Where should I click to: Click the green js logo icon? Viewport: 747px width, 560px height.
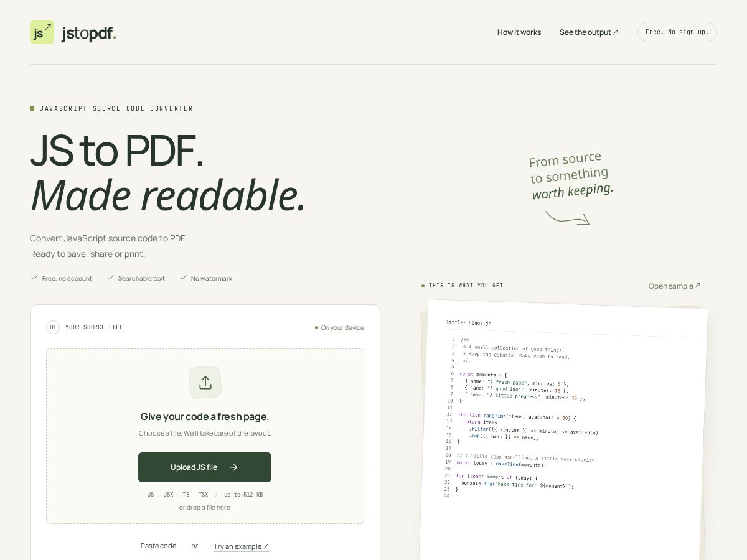pos(42,32)
